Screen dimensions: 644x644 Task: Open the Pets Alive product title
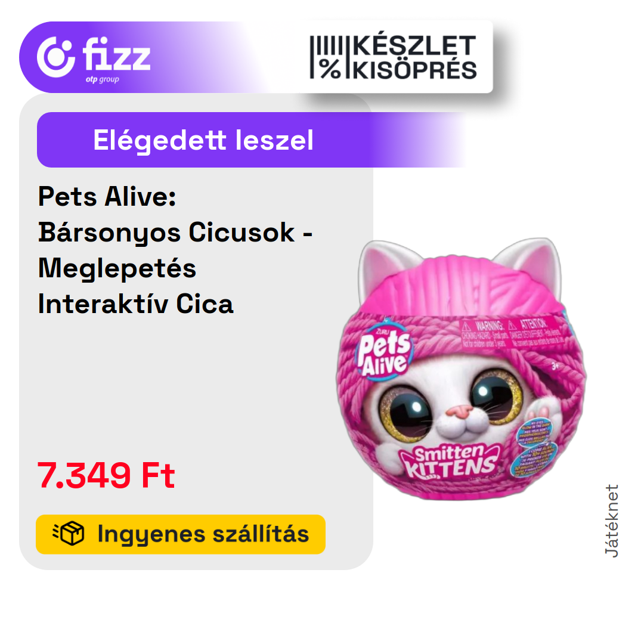pos(175,250)
